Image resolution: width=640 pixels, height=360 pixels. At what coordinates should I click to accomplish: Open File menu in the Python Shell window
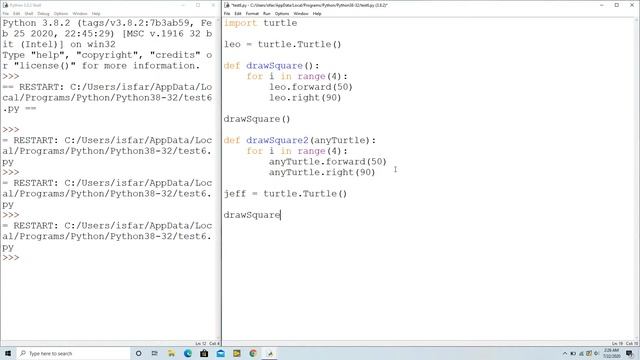[6, 13]
